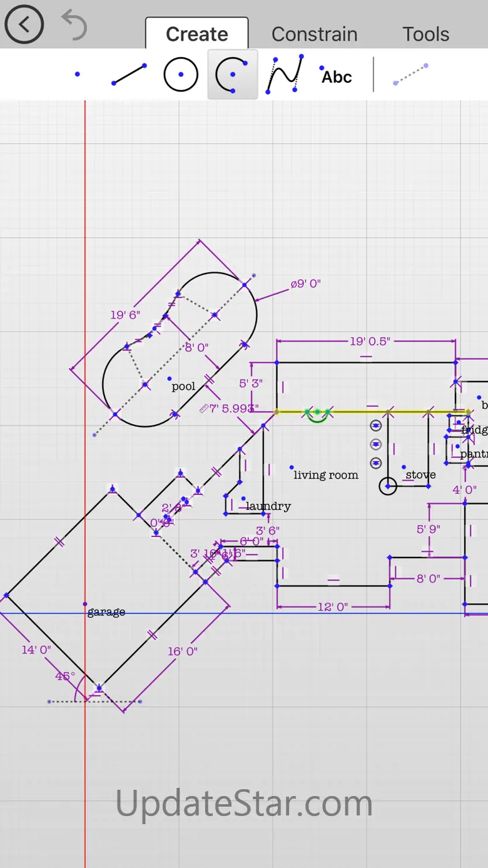
Task: Select the Line tool
Action: (x=129, y=74)
